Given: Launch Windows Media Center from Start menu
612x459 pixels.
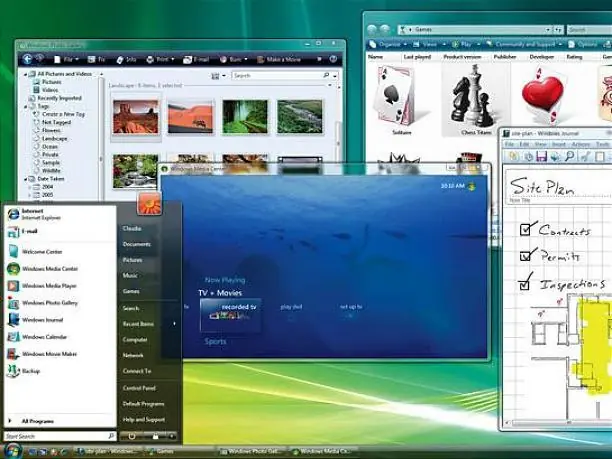Looking at the screenshot, I should (x=43, y=269).
